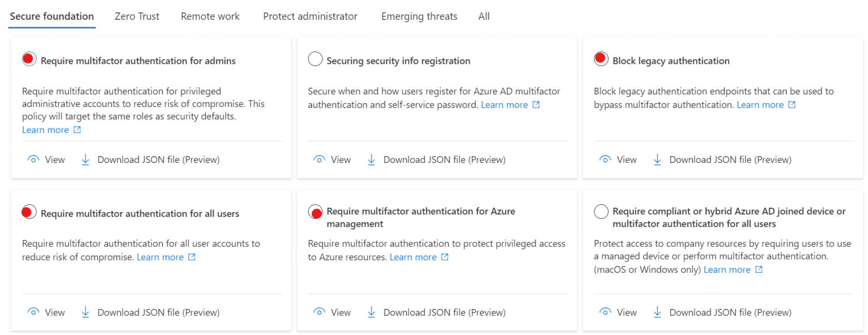Open the Protect administrator tab

pos(310,16)
